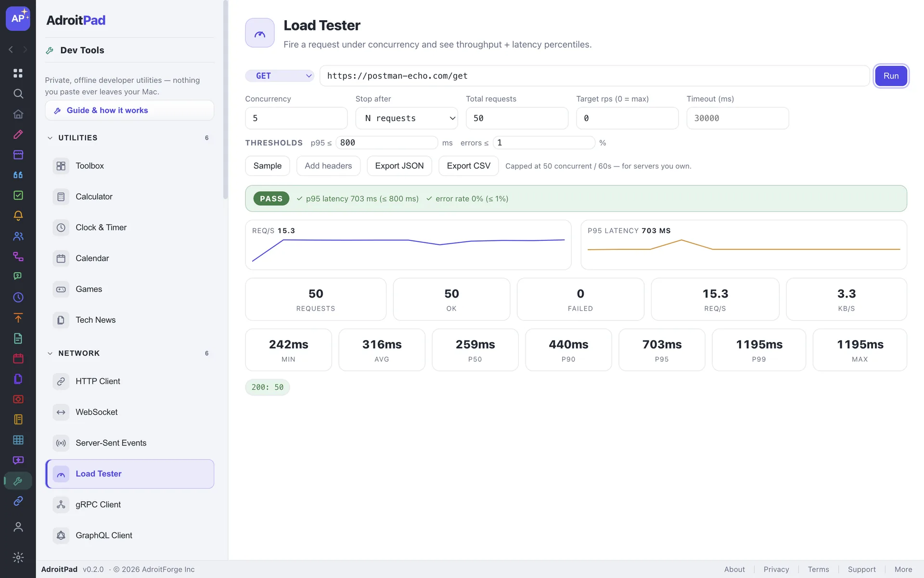Open the pink pencil icon in rail

tap(18, 134)
